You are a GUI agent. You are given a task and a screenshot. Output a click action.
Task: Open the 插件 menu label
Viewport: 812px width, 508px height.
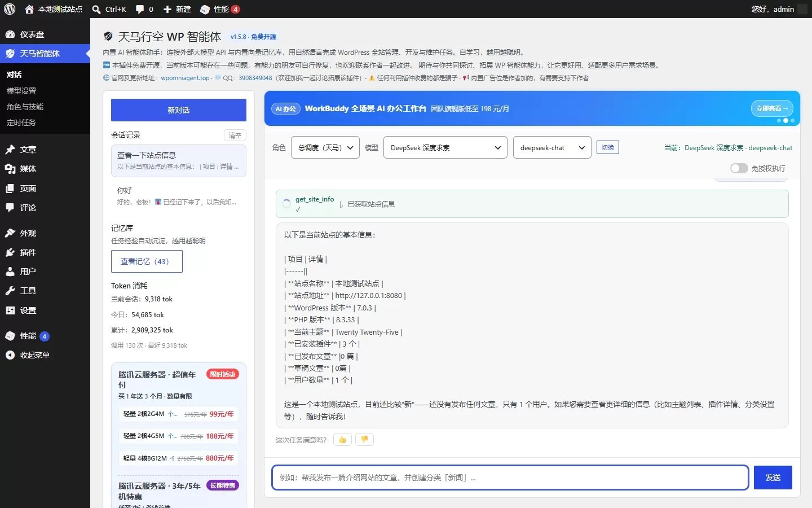click(x=28, y=252)
